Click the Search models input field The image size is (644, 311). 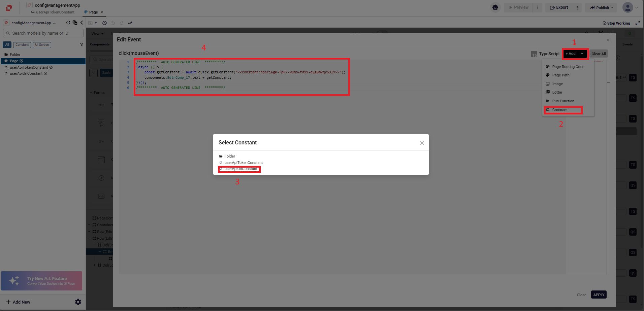[x=43, y=33]
